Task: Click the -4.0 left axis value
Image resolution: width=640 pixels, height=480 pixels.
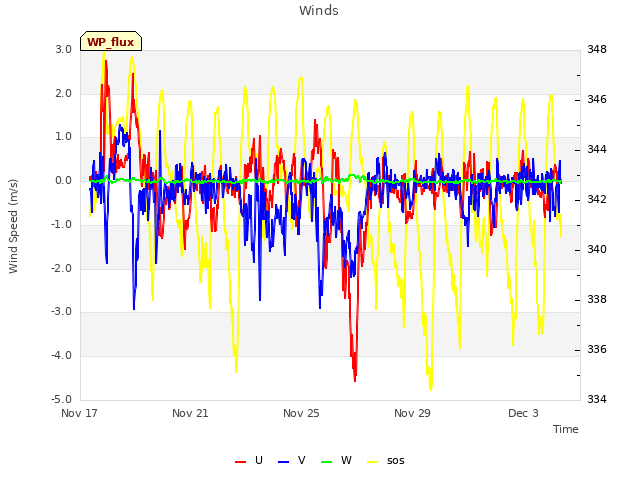Action: point(62,356)
